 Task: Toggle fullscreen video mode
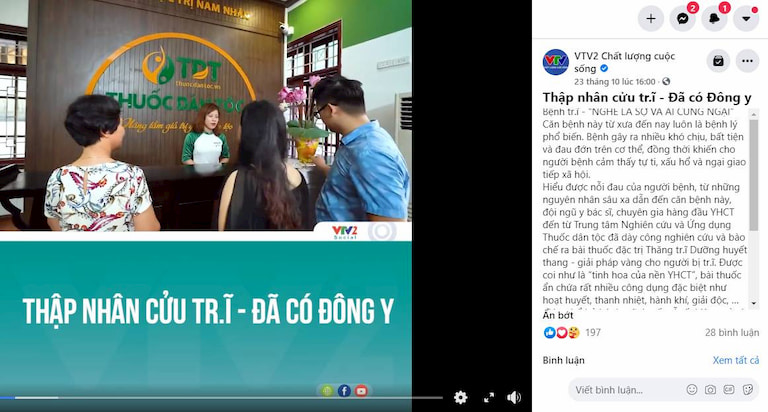[489, 397]
